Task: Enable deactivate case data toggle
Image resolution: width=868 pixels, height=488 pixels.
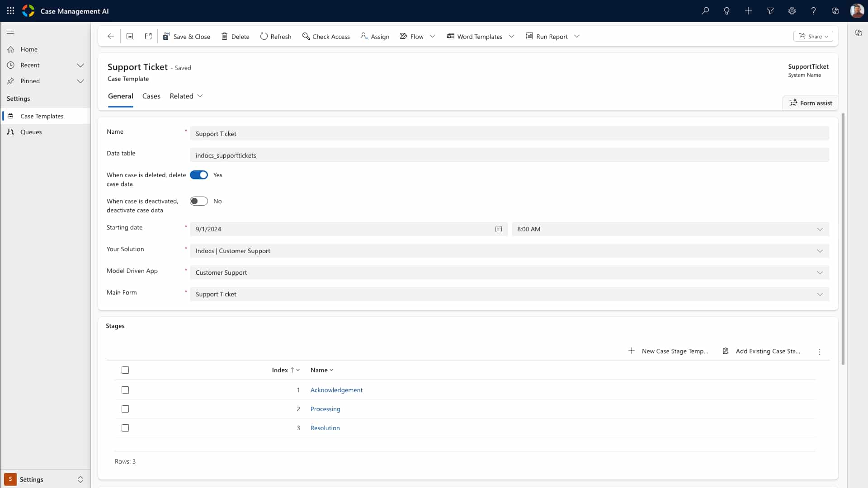Action: pos(199,201)
